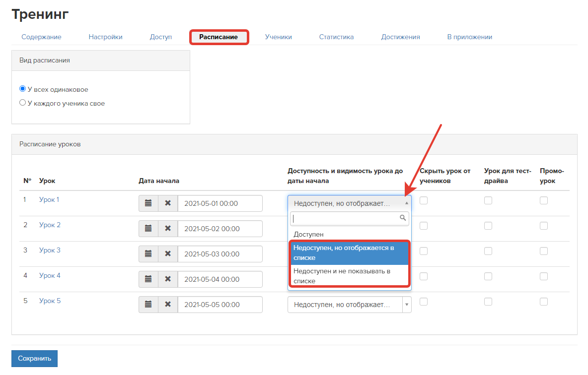The image size is (588, 375).
Task: Clear start date of Урок 1
Action: [168, 203]
